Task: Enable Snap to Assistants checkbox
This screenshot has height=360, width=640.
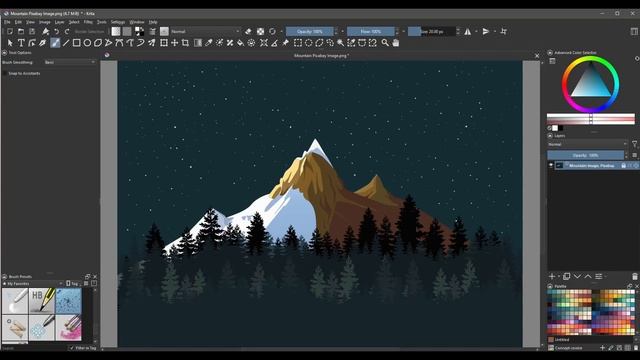Action: click(x=4, y=73)
